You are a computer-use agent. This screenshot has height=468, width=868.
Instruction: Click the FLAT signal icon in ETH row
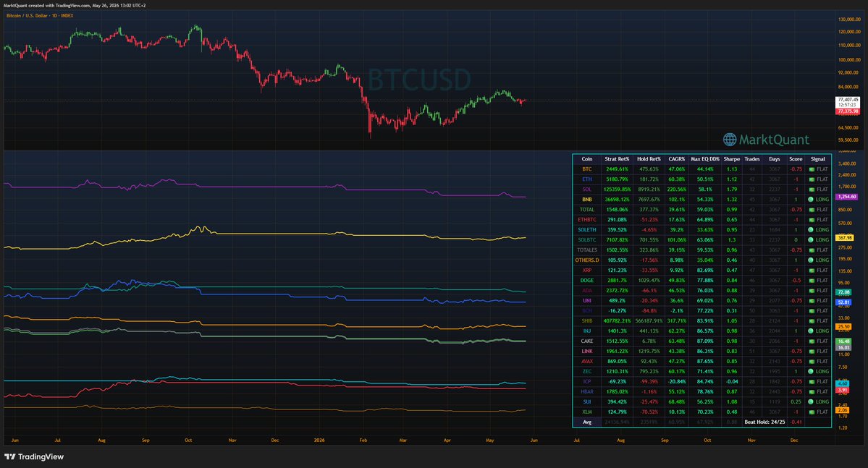[x=812, y=179]
